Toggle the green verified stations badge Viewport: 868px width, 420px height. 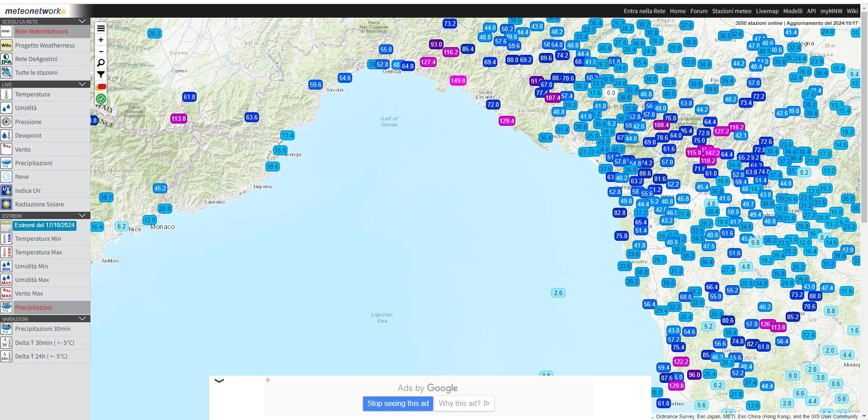(101, 99)
